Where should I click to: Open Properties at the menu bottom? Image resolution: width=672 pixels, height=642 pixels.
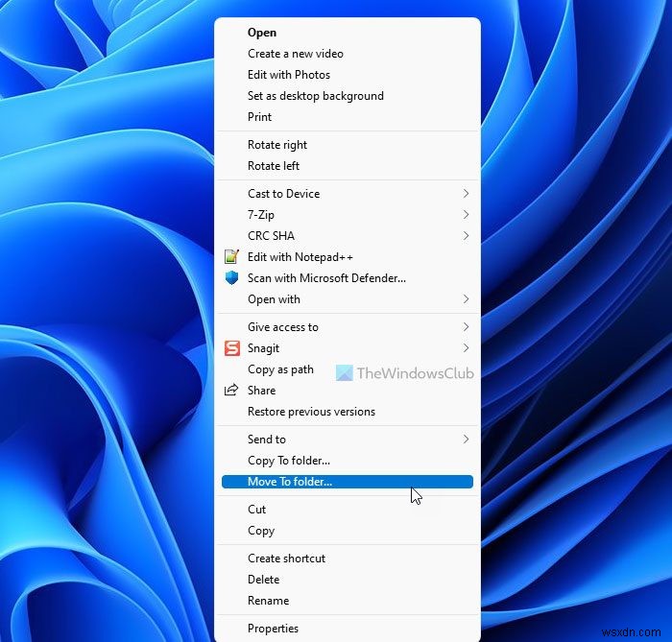(348, 629)
